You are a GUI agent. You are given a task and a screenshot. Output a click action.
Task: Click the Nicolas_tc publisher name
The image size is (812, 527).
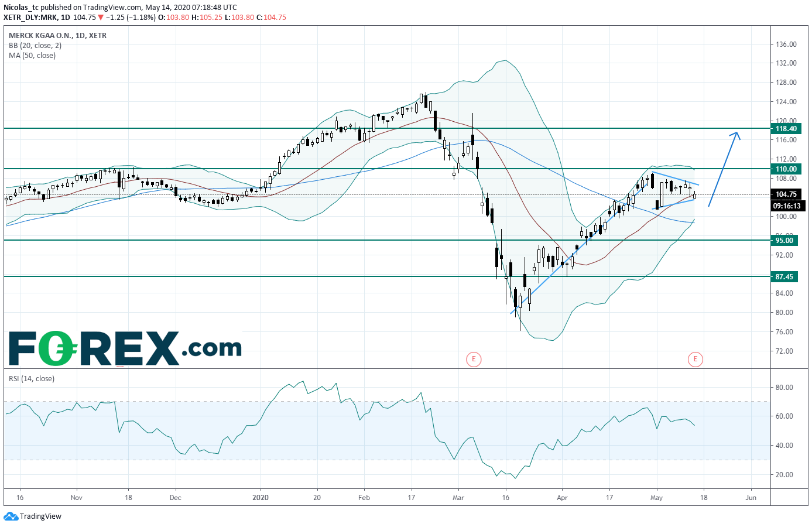pos(20,8)
